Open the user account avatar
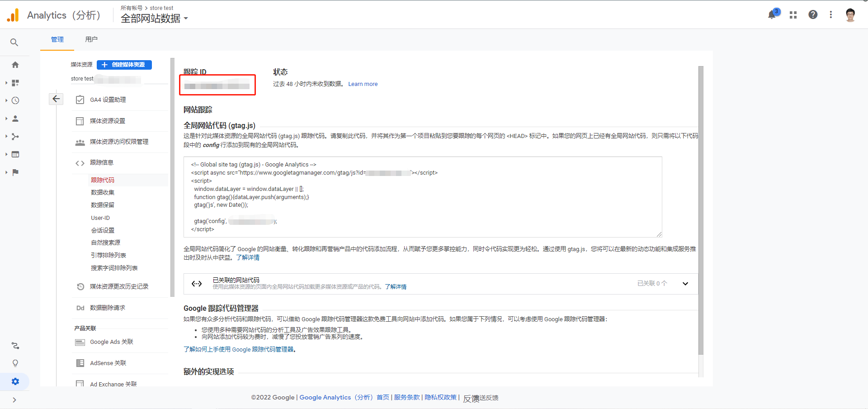Screen dimensions: 868x409 [x=850, y=15]
